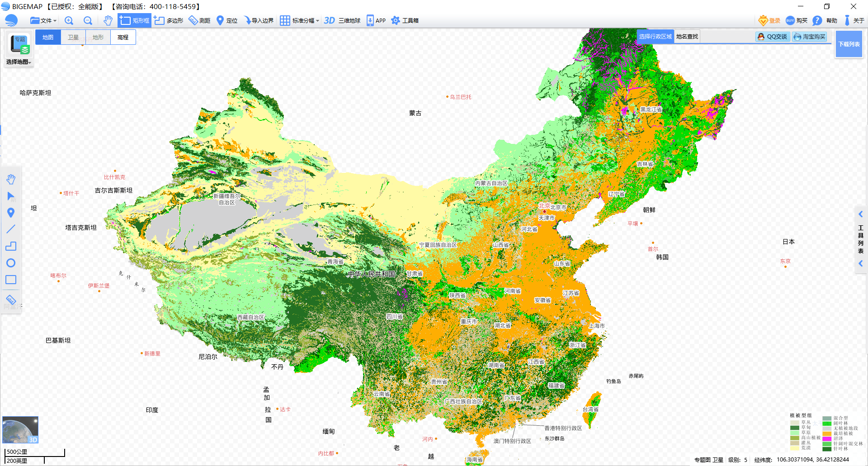This screenshot has height=466, width=868.
Task: Click the BIGEMAP globe logo icon
Action: coord(11,20)
